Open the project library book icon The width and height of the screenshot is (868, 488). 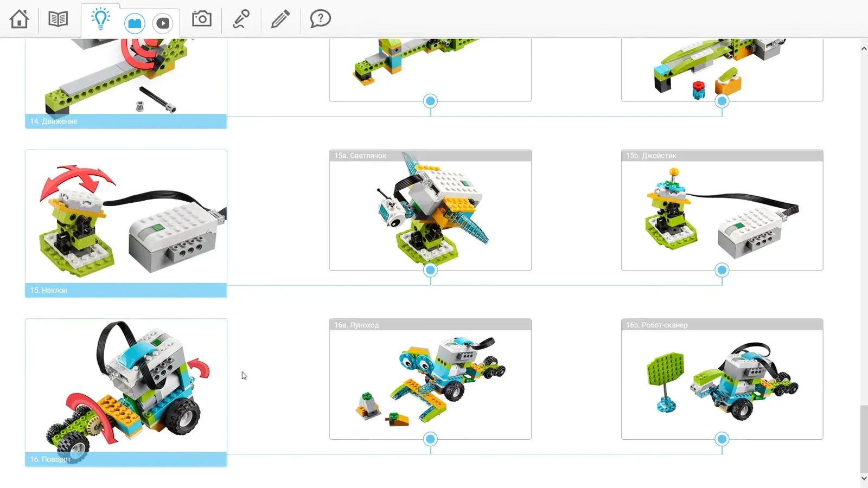pyautogui.click(x=58, y=19)
